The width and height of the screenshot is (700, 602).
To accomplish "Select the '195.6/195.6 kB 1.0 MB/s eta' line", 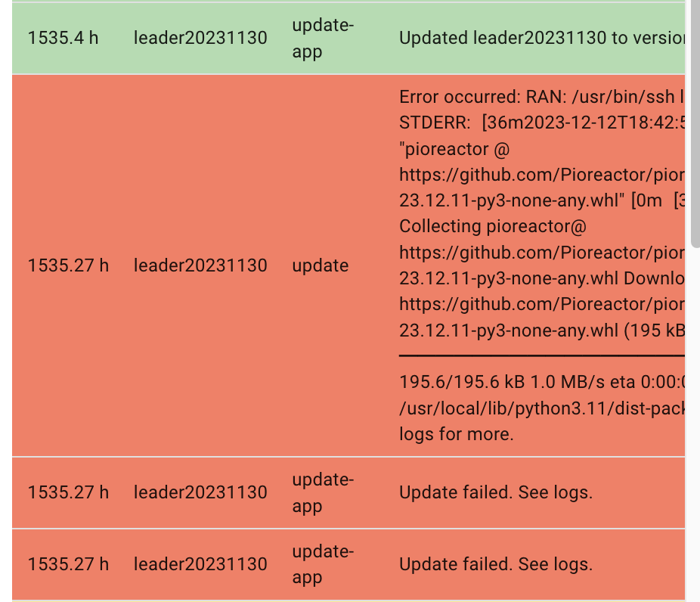I will [542, 382].
